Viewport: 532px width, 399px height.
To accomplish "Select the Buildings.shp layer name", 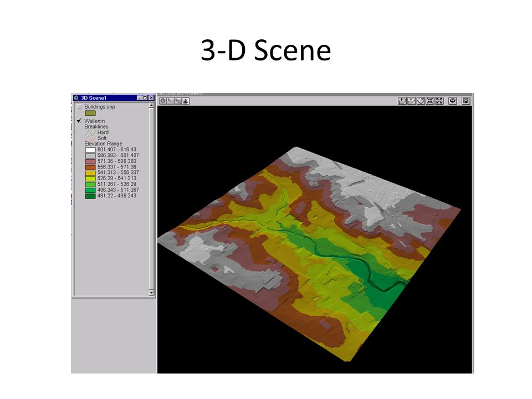I will [x=100, y=106].
